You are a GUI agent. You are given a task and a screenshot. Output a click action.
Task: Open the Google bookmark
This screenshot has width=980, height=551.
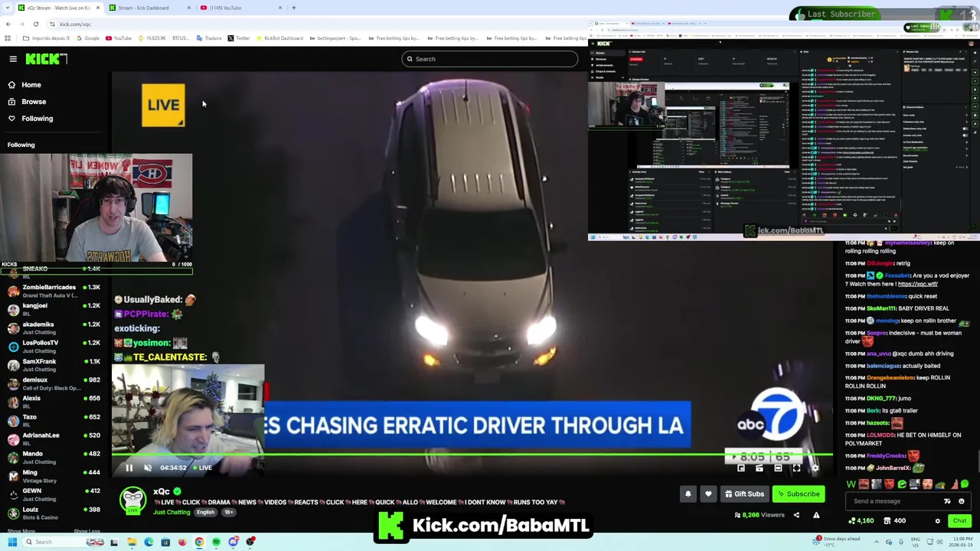click(87, 38)
